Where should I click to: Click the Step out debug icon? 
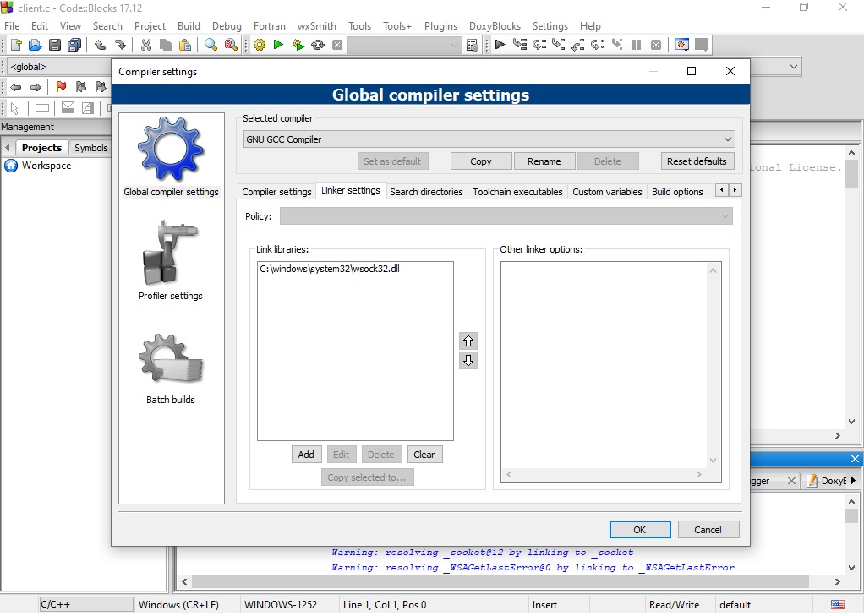(x=578, y=45)
